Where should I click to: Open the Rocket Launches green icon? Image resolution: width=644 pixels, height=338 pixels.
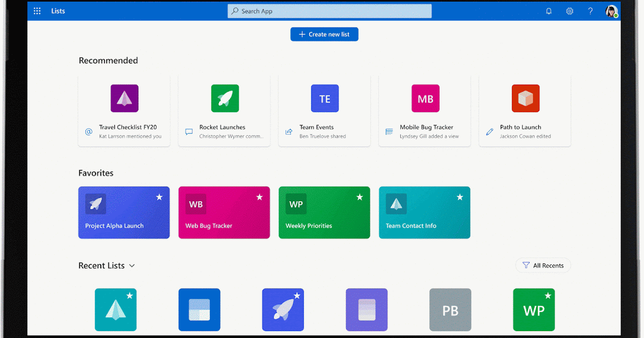225,98
